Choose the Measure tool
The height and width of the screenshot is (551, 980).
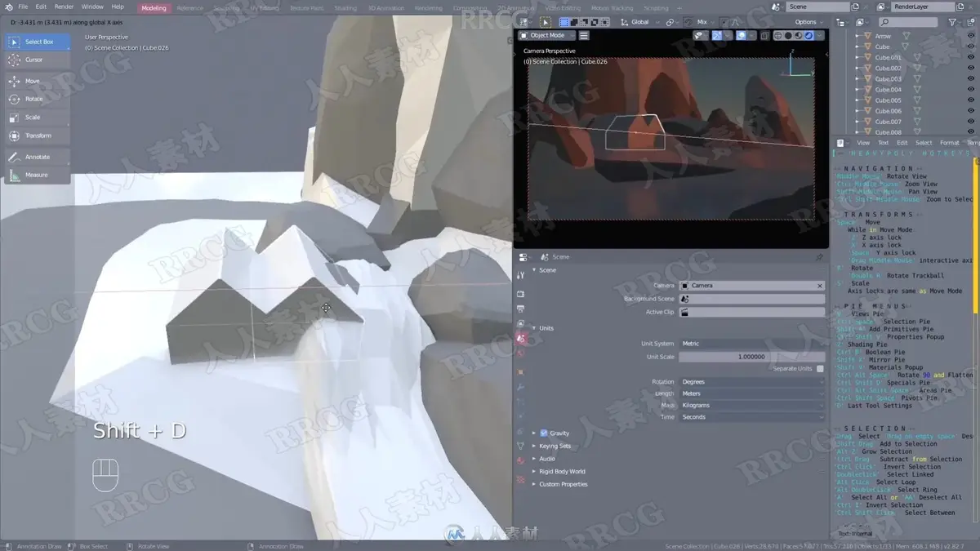point(38,175)
